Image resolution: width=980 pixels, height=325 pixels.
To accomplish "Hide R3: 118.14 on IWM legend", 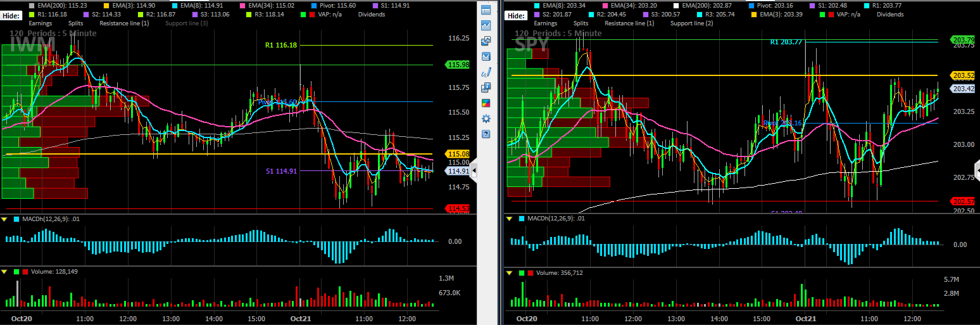I will click(265, 14).
